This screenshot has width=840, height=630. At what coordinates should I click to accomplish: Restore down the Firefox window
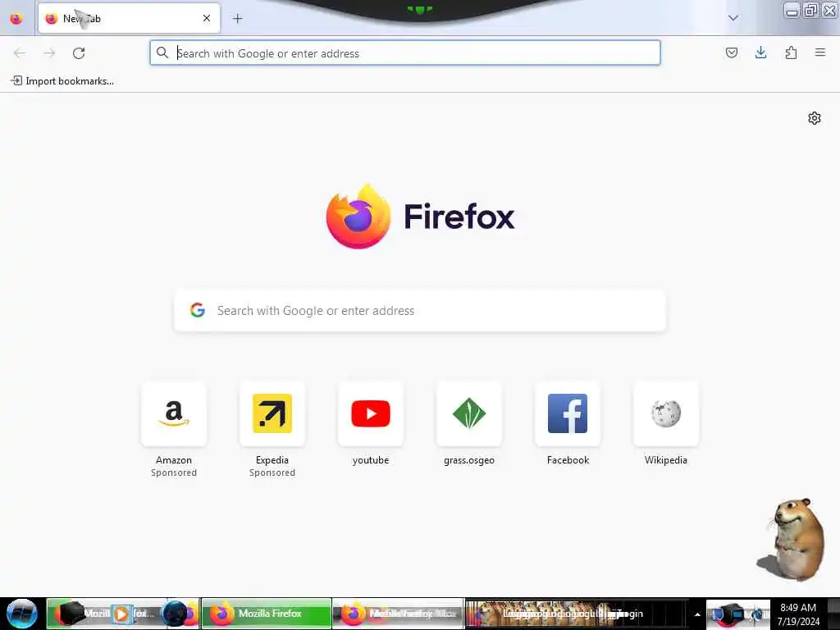(x=810, y=10)
